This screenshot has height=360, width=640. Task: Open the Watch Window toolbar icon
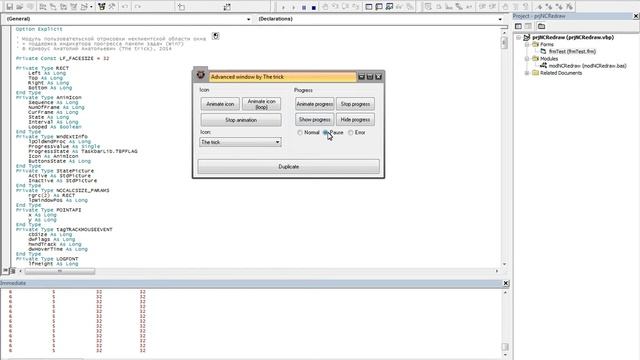[389, 7]
